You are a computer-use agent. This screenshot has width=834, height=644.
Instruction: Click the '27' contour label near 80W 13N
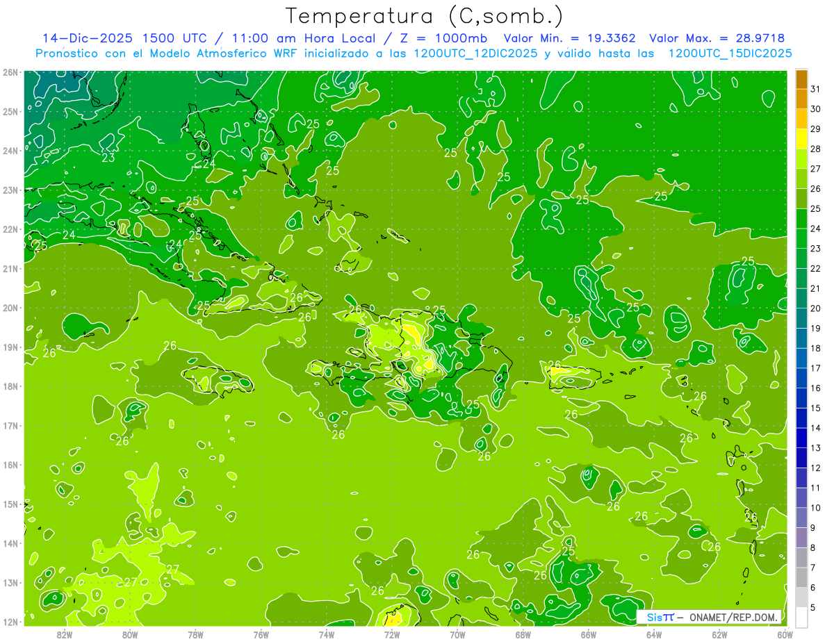[x=131, y=582]
